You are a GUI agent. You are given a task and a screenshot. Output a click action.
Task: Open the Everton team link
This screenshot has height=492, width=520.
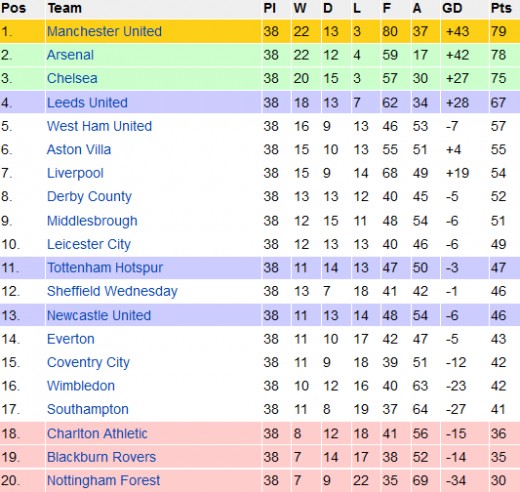[71, 339]
